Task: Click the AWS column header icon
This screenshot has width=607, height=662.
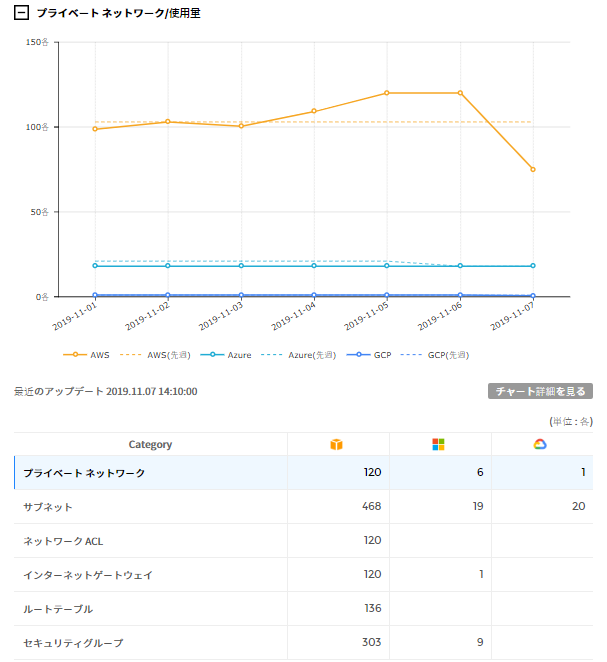Action: coord(336,444)
